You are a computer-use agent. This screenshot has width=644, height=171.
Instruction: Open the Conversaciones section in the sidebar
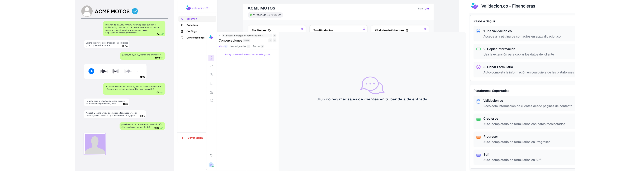(x=195, y=38)
